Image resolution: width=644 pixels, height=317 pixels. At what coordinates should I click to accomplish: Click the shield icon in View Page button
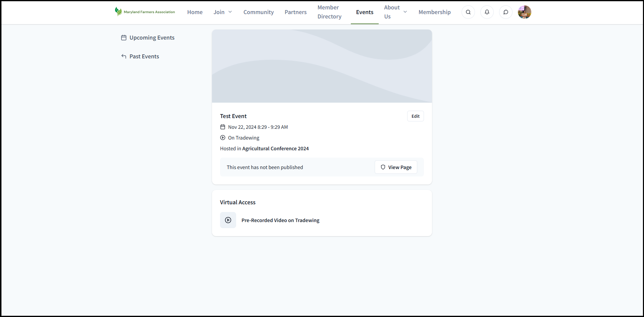(383, 167)
